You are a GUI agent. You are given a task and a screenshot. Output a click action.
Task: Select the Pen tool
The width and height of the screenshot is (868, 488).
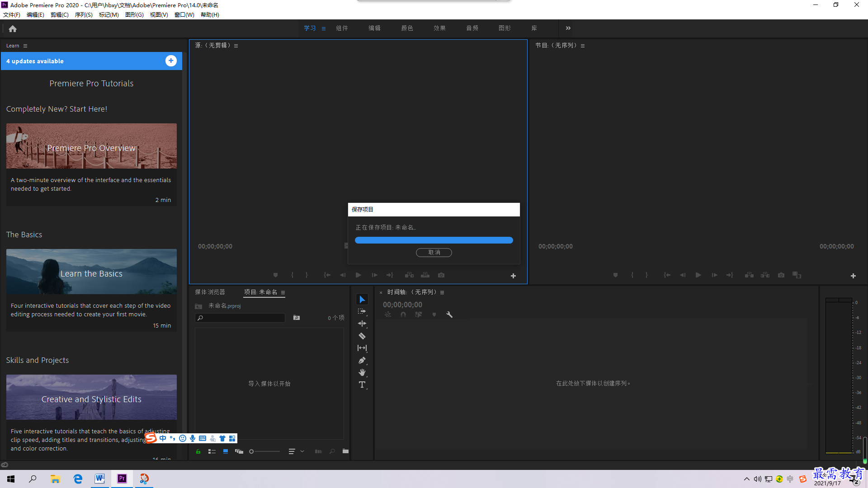pyautogui.click(x=362, y=360)
